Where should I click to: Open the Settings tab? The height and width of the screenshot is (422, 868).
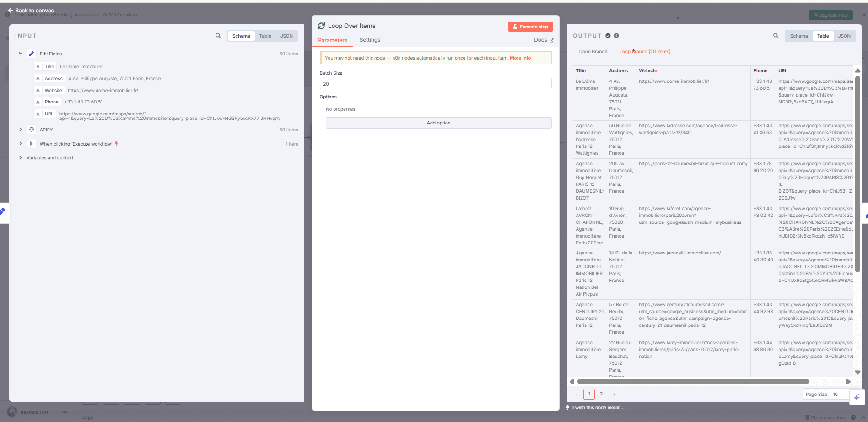coord(370,40)
